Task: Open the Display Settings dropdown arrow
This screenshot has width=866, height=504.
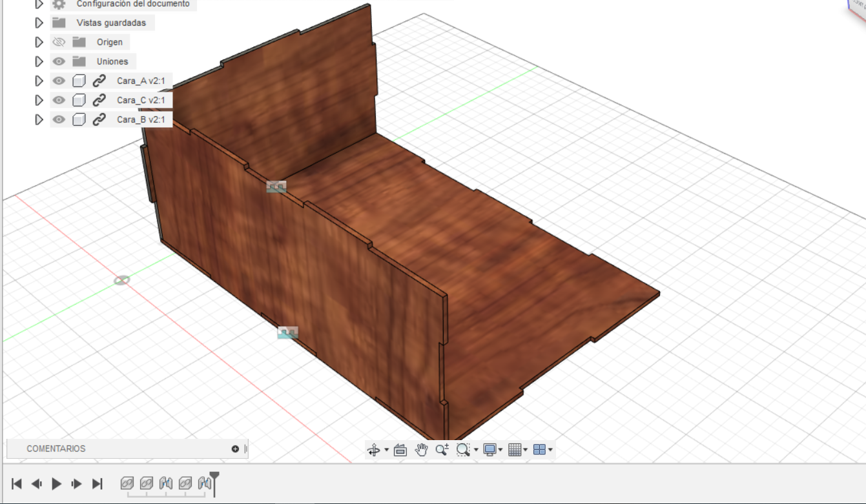Action: (x=500, y=450)
